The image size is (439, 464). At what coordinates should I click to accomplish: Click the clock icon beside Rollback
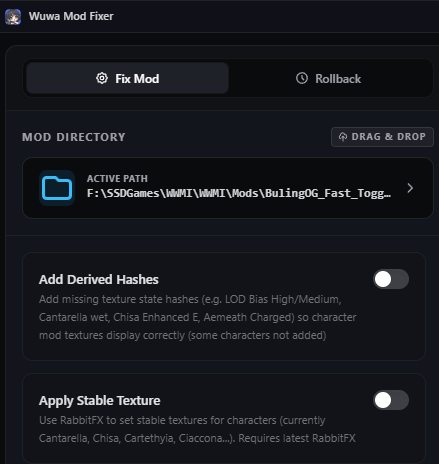(x=302, y=78)
